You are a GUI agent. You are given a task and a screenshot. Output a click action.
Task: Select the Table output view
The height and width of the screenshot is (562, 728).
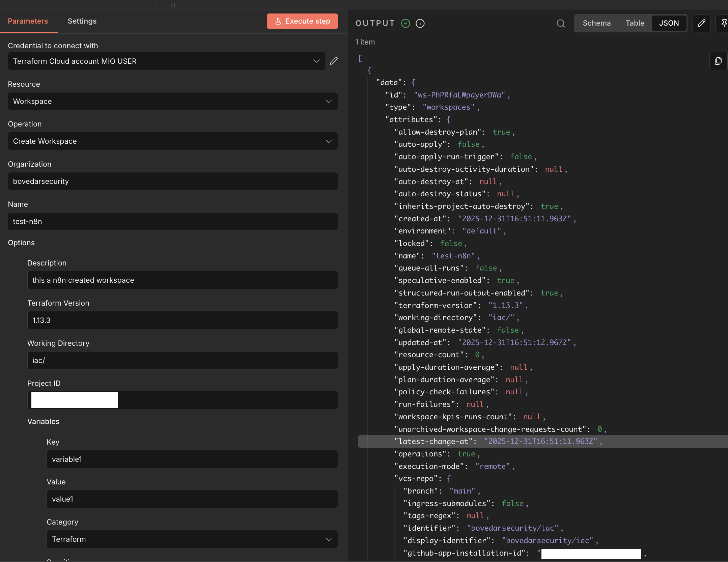pyautogui.click(x=635, y=23)
